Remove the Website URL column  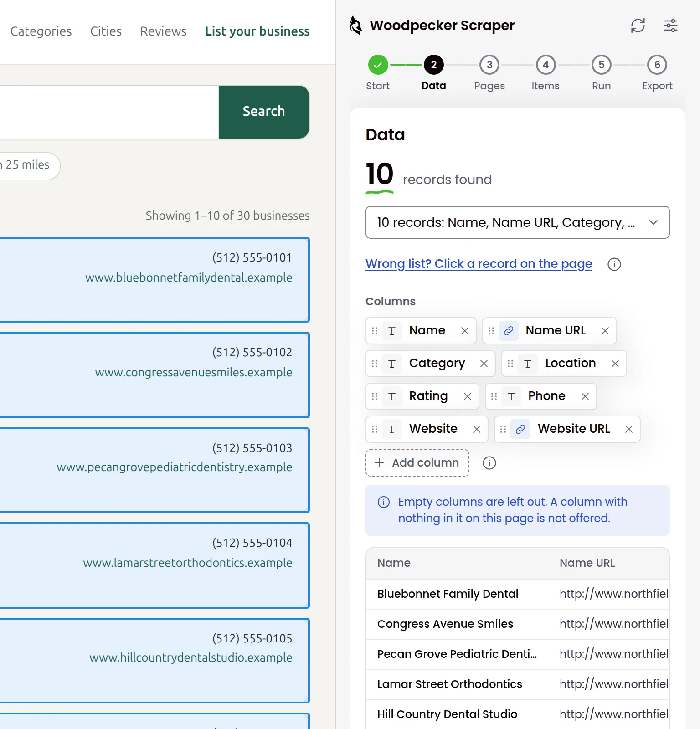(628, 429)
